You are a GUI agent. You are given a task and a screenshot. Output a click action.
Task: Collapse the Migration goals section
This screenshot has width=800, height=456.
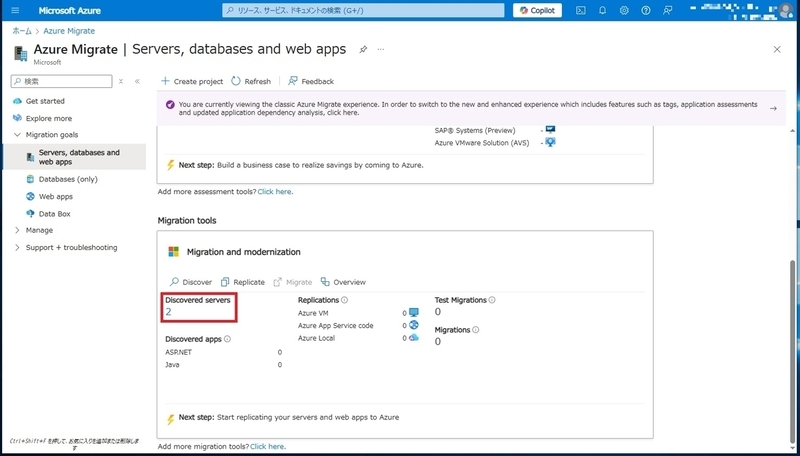pos(17,135)
